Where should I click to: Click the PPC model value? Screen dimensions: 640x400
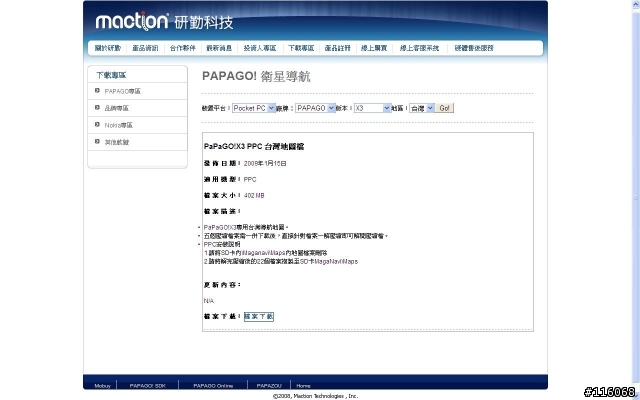250,180
